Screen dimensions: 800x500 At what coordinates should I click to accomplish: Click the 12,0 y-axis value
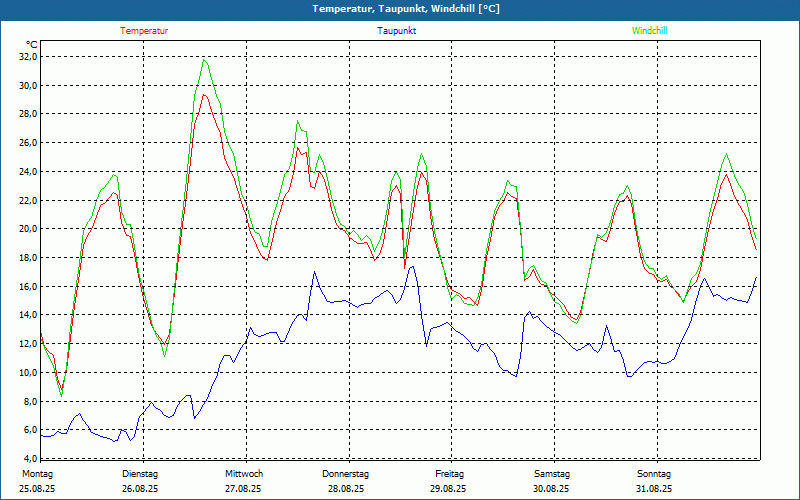pyautogui.click(x=26, y=344)
